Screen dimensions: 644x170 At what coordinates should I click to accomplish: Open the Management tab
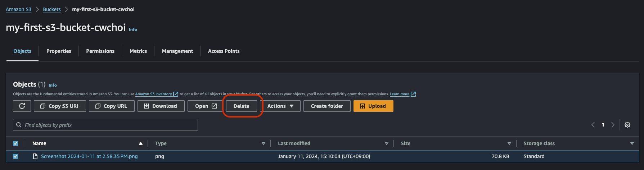177,51
